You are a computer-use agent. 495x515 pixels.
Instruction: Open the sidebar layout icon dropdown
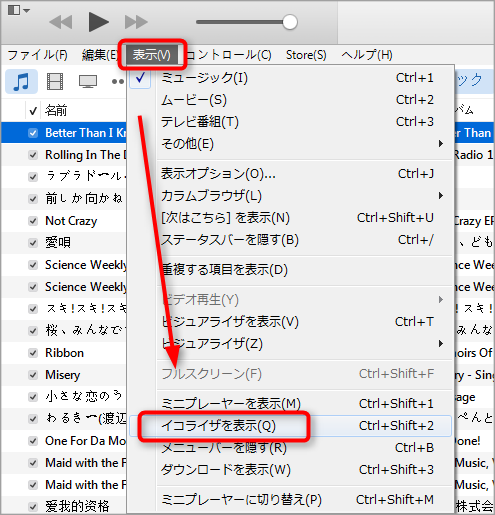click(19, 10)
